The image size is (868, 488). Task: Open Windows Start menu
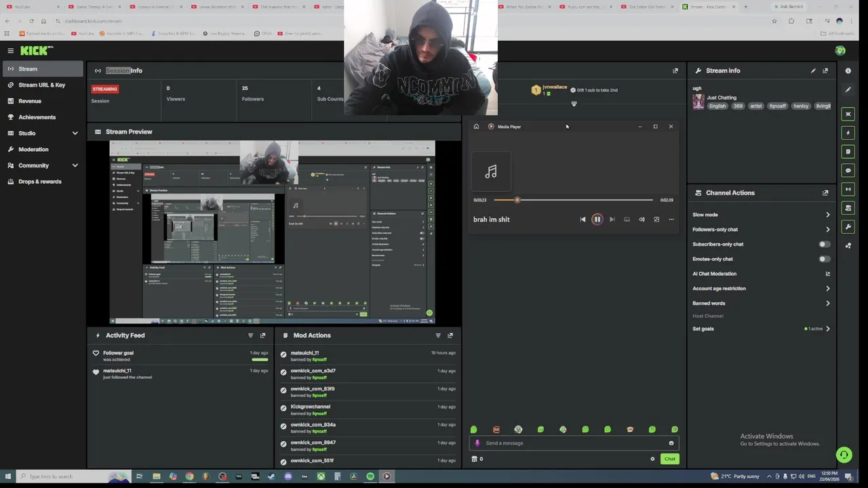[x=7, y=476]
